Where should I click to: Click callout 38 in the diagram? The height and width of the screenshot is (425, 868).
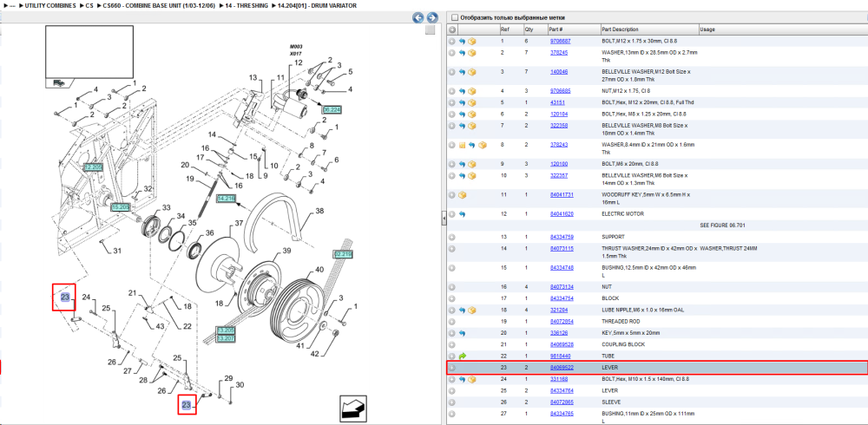(x=319, y=211)
